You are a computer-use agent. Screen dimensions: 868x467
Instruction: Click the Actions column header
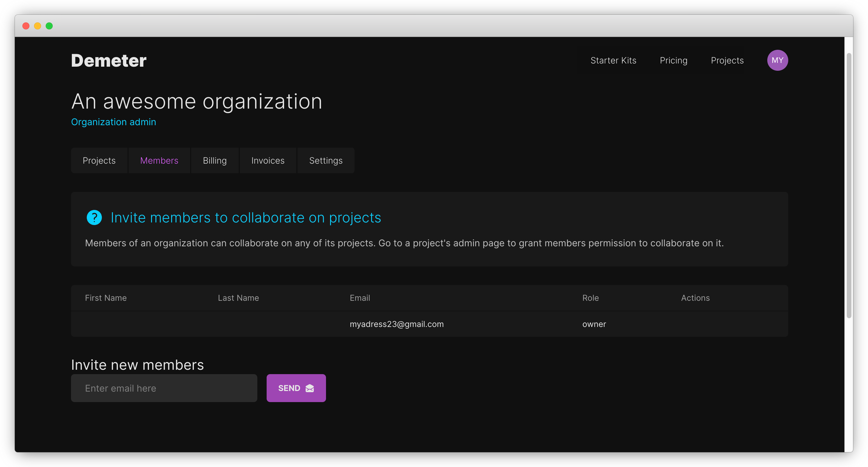[x=695, y=298]
